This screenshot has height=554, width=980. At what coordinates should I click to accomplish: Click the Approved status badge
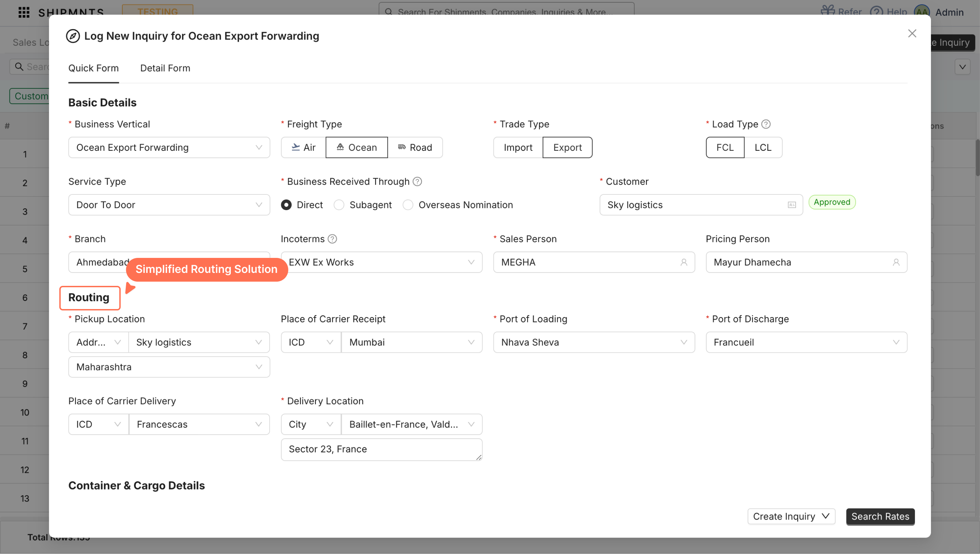[832, 202]
